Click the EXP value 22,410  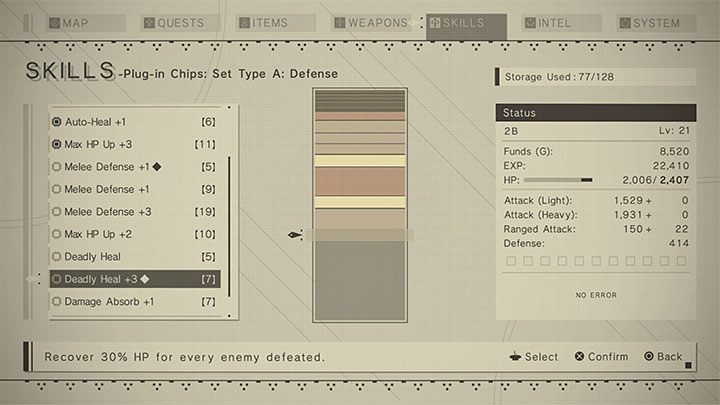[x=671, y=166]
